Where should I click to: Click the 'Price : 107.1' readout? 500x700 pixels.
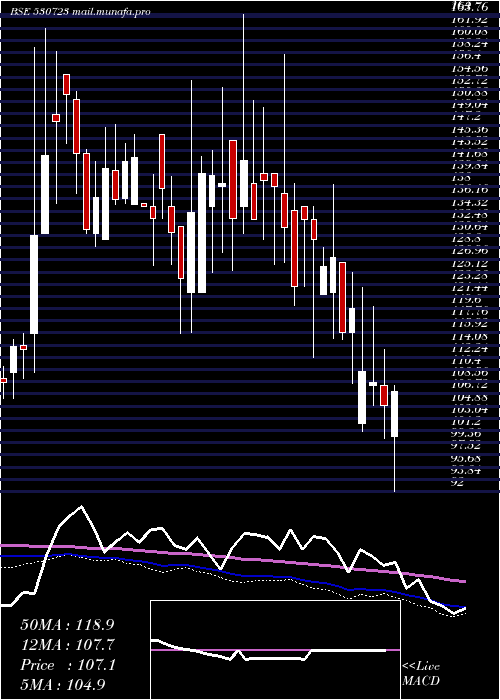(68, 665)
